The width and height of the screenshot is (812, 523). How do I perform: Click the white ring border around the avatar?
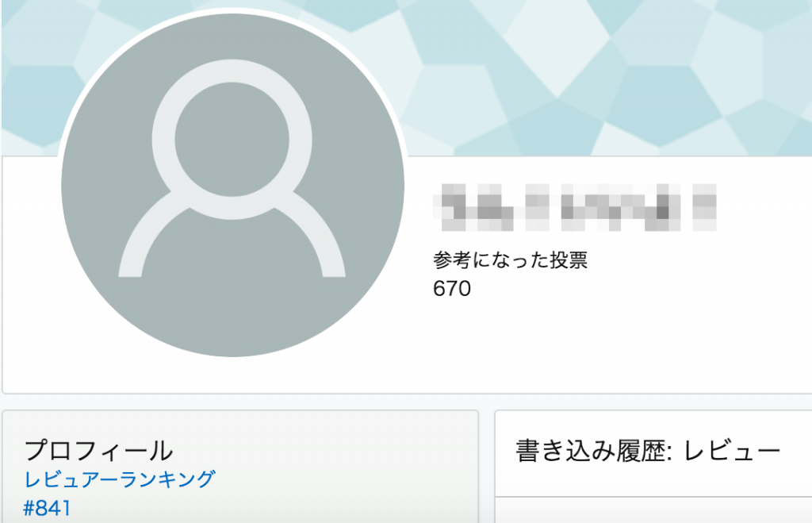[x=232, y=10]
